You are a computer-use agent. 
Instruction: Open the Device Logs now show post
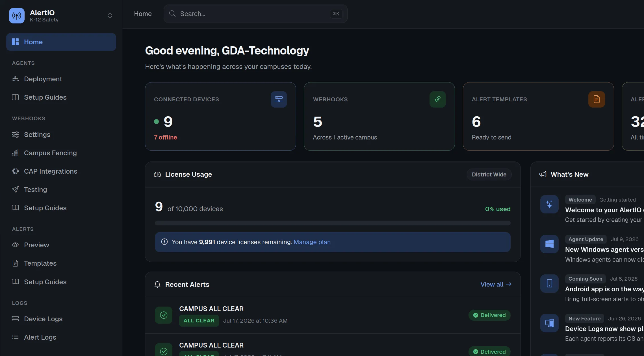click(604, 329)
